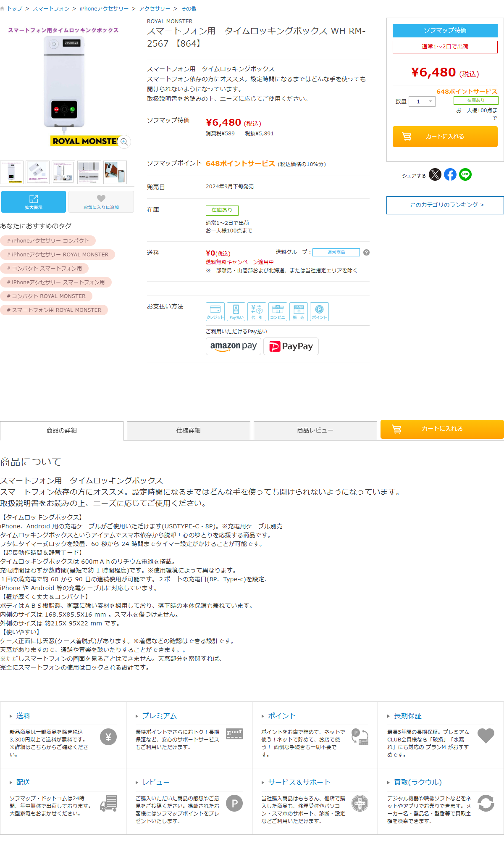
Task: Click the card icon in プレミアム section
Action: (x=234, y=734)
